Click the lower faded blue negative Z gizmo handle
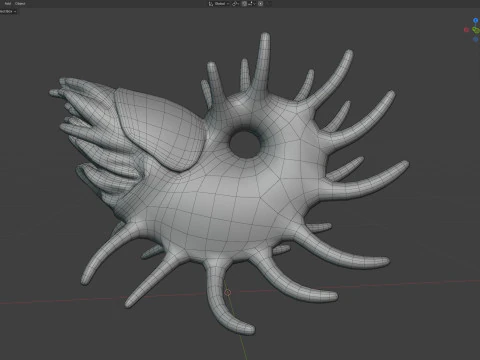Viewport: 480px width, 360px height. [x=476, y=39]
